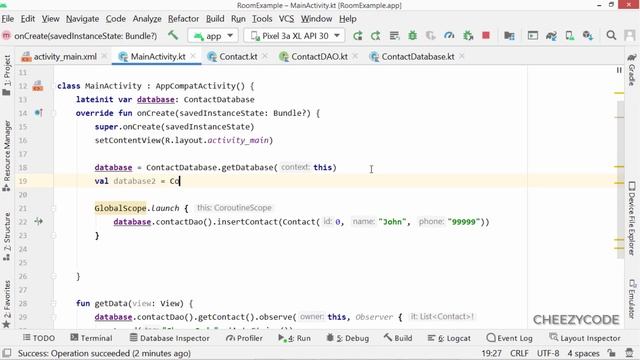Viewport: 640px width, 360px height.
Task: Click the override gutter icon on line 14
Action: click(x=38, y=113)
